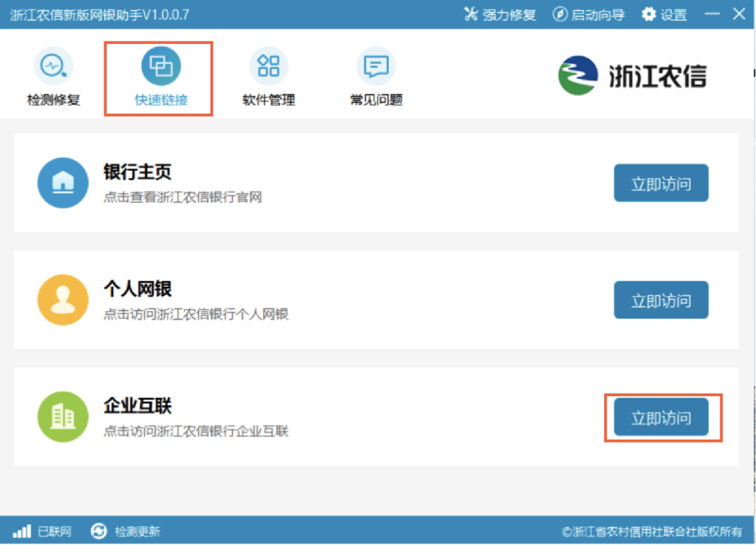
Task: Open the 常见问题 FAQ chat icon
Action: click(376, 66)
